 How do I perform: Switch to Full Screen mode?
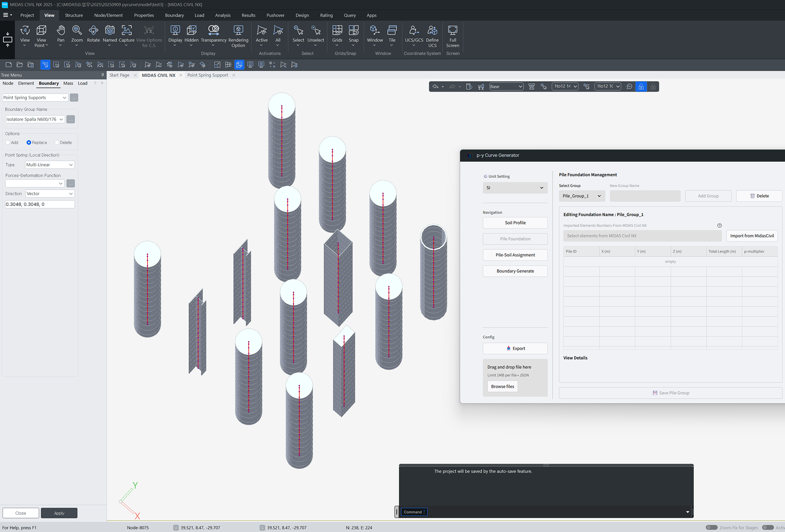[x=453, y=36]
